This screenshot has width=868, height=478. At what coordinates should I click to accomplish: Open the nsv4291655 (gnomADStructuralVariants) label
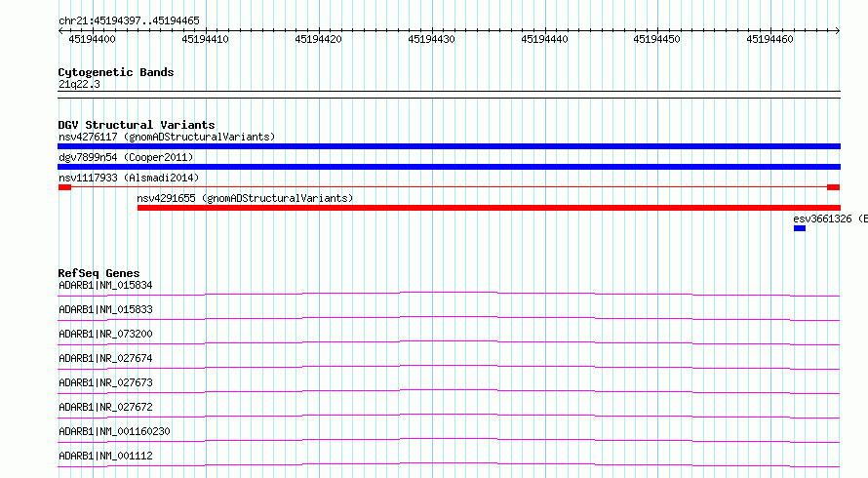pos(245,198)
